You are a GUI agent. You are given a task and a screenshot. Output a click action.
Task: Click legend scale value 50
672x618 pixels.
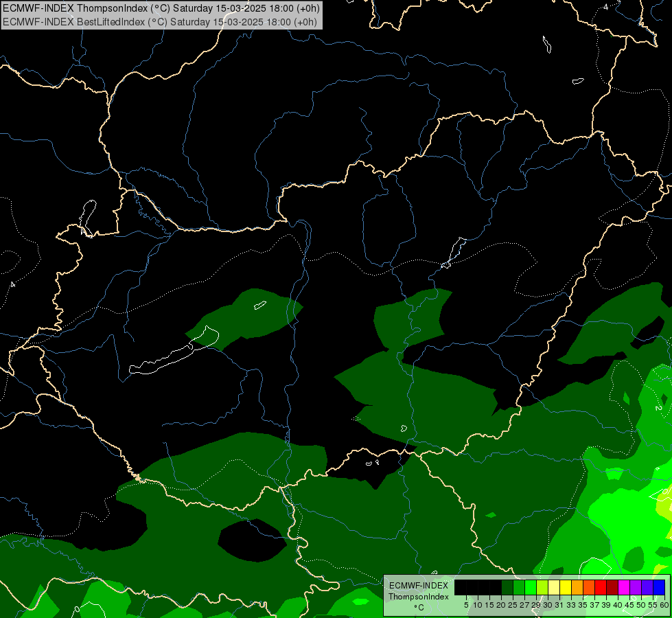click(x=640, y=605)
